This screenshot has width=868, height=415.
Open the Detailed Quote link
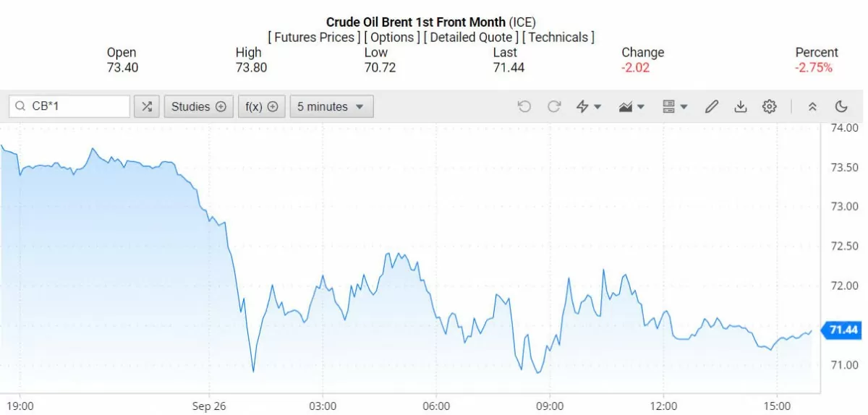point(471,37)
